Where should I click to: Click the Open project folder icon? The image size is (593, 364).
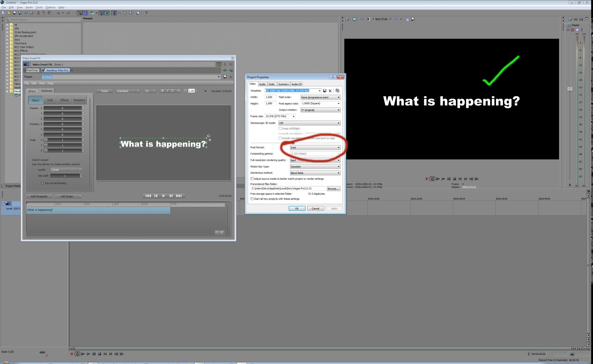[x=9, y=13]
